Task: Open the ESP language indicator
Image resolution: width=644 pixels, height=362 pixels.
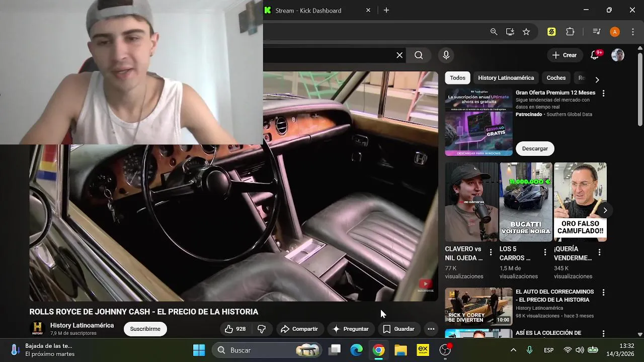Action: (x=548, y=350)
